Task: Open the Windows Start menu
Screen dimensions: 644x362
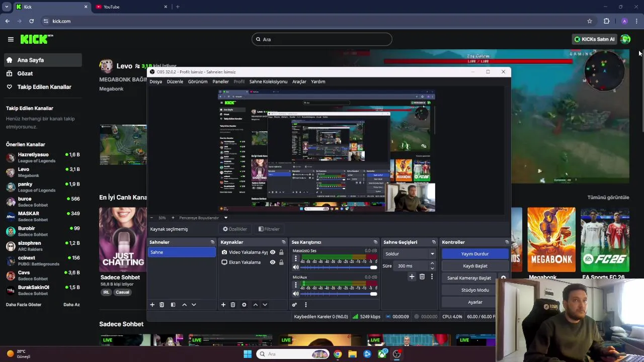Action: pos(248,354)
